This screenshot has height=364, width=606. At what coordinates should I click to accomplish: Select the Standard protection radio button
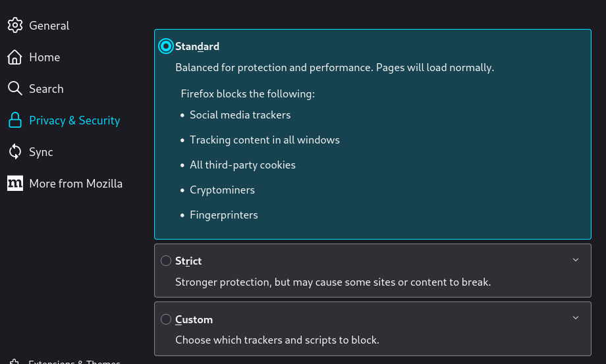tap(166, 46)
